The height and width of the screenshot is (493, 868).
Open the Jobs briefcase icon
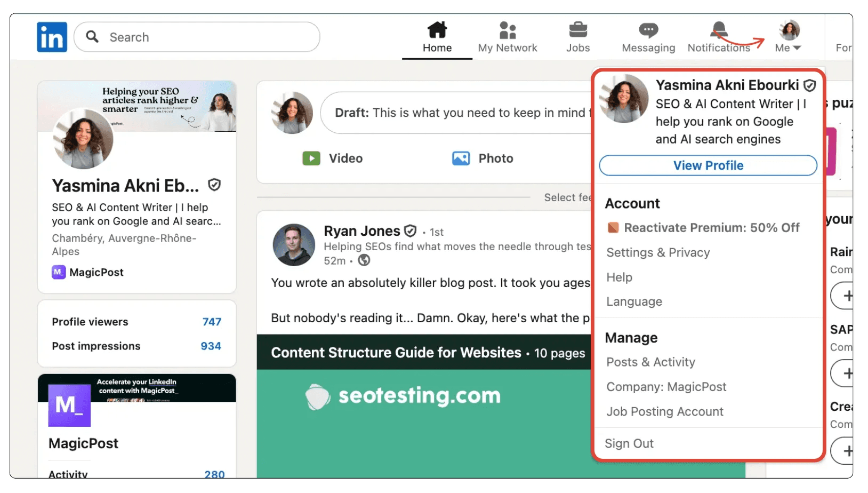pyautogui.click(x=578, y=30)
